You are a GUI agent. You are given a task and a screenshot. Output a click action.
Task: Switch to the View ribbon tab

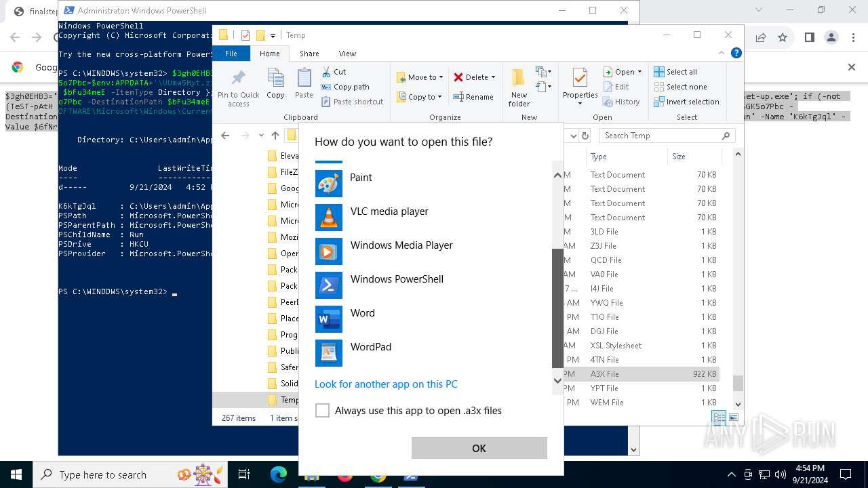coord(347,54)
